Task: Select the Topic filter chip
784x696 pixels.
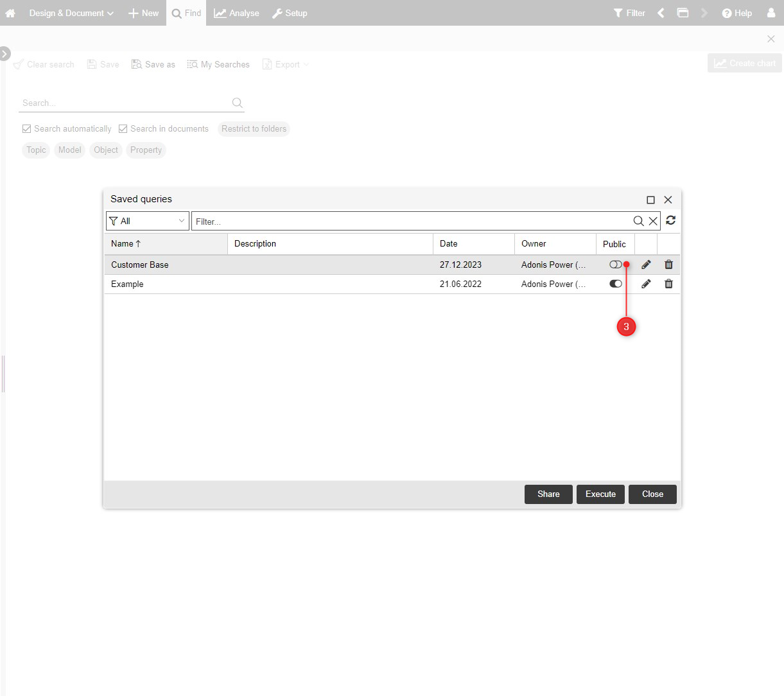Action: click(36, 150)
